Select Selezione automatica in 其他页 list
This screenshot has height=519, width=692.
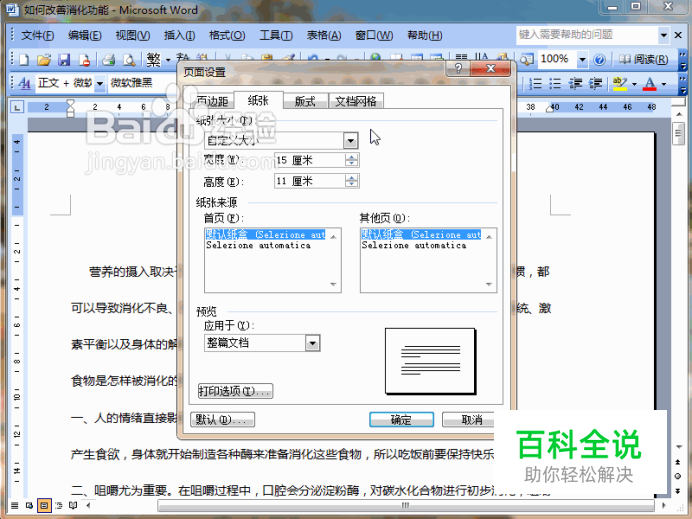click(x=414, y=245)
